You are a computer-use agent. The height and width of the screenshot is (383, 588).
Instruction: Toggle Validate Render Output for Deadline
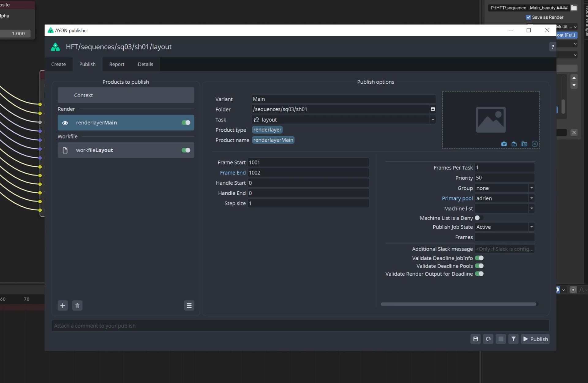479,274
